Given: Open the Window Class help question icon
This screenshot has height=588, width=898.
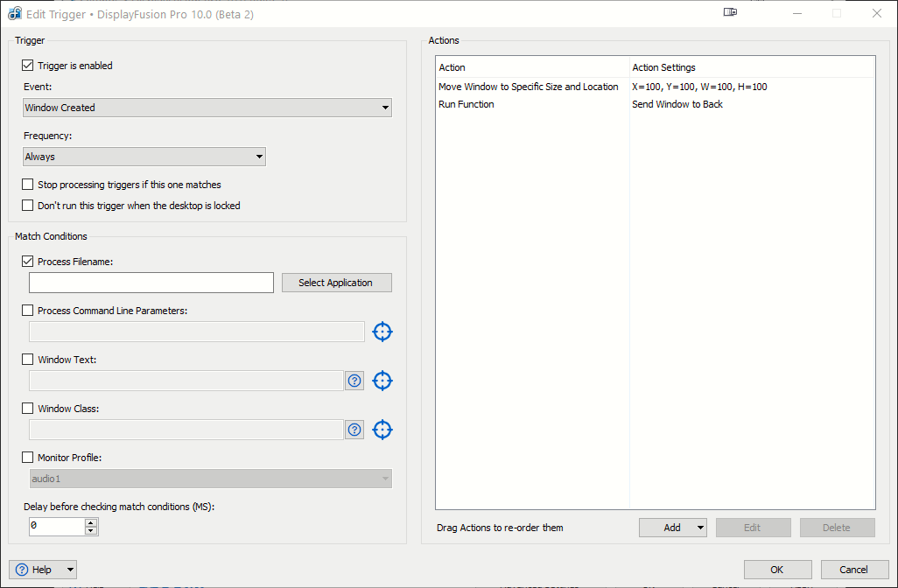Looking at the screenshot, I should [x=354, y=430].
